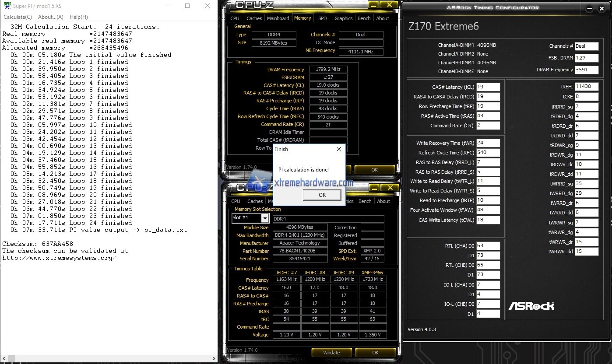The height and width of the screenshot is (364, 612).
Task: Open the Calculate menu in Super PI
Action: click(17, 17)
